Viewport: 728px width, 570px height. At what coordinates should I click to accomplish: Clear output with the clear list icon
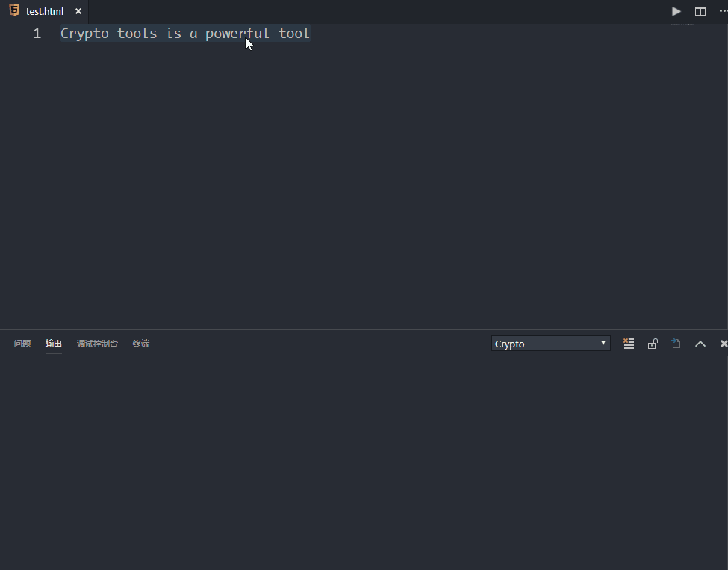click(629, 344)
